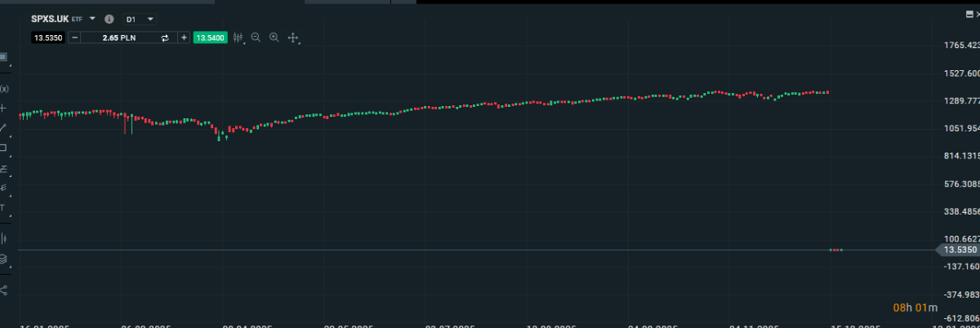Zoom in the chart
This screenshot has width=980, height=328.
(274, 38)
